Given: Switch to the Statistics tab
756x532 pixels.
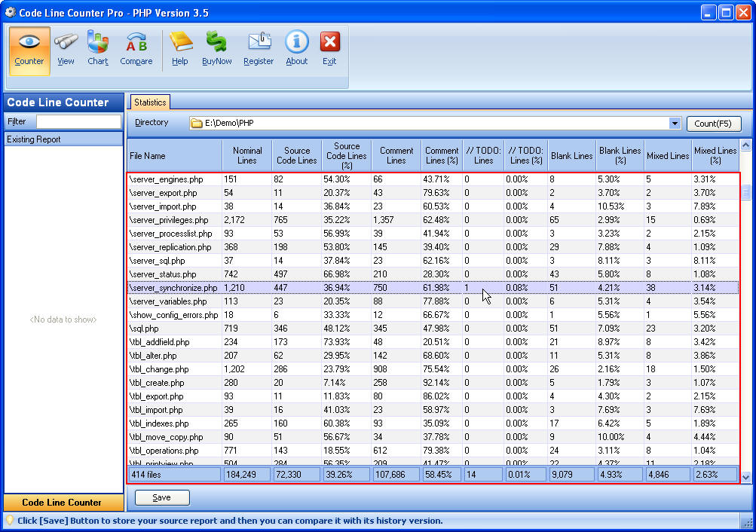Looking at the screenshot, I should point(150,102).
